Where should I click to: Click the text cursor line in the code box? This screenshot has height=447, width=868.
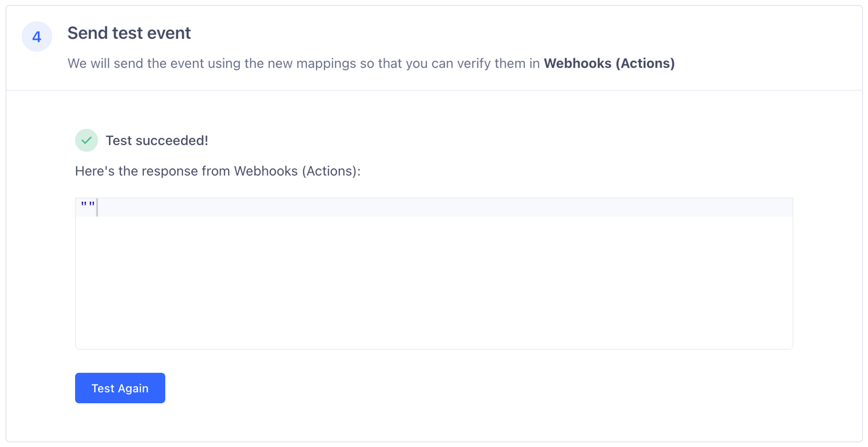tap(96, 208)
